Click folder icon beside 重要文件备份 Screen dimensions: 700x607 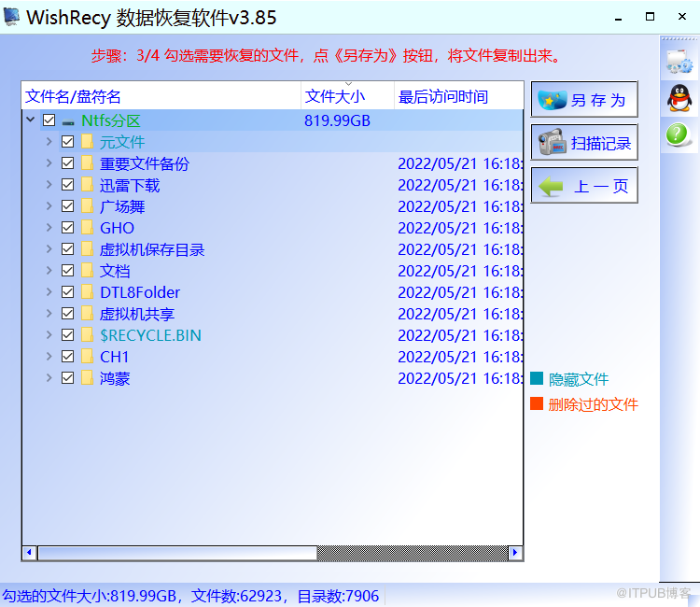pos(87,163)
